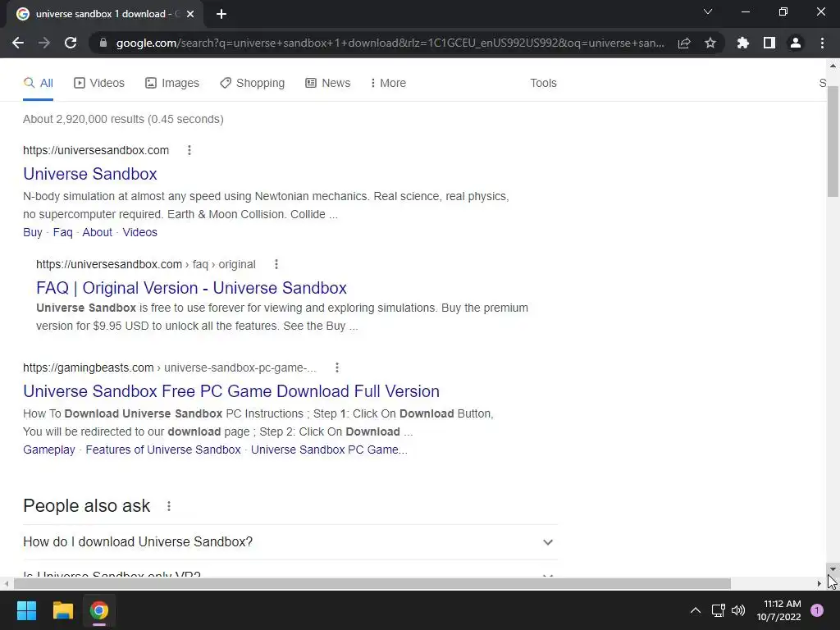This screenshot has height=630, width=840.
Task: Open the Faq sitelink
Action: (x=62, y=232)
